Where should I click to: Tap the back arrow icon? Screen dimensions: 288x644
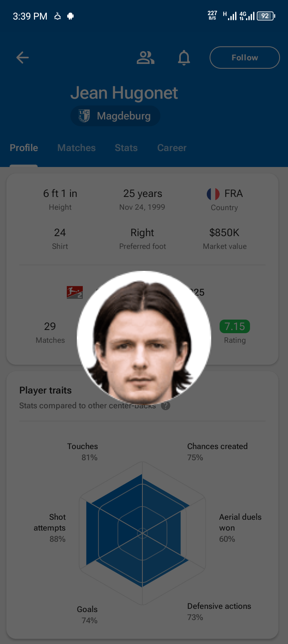pyautogui.click(x=22, y=58)
